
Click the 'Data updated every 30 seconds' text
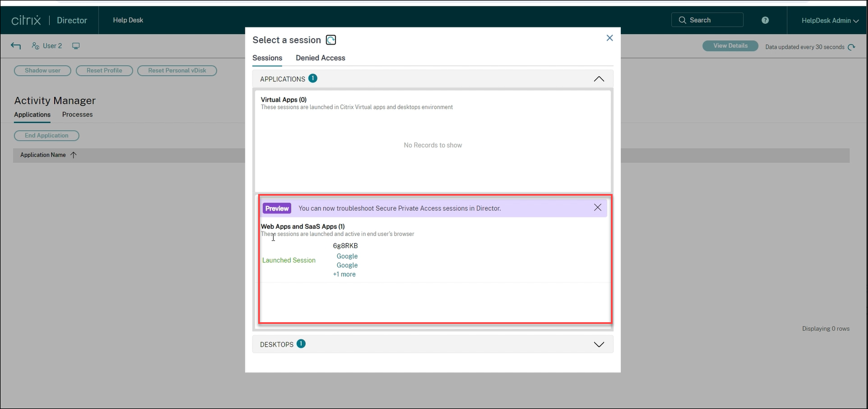(805, 47)
